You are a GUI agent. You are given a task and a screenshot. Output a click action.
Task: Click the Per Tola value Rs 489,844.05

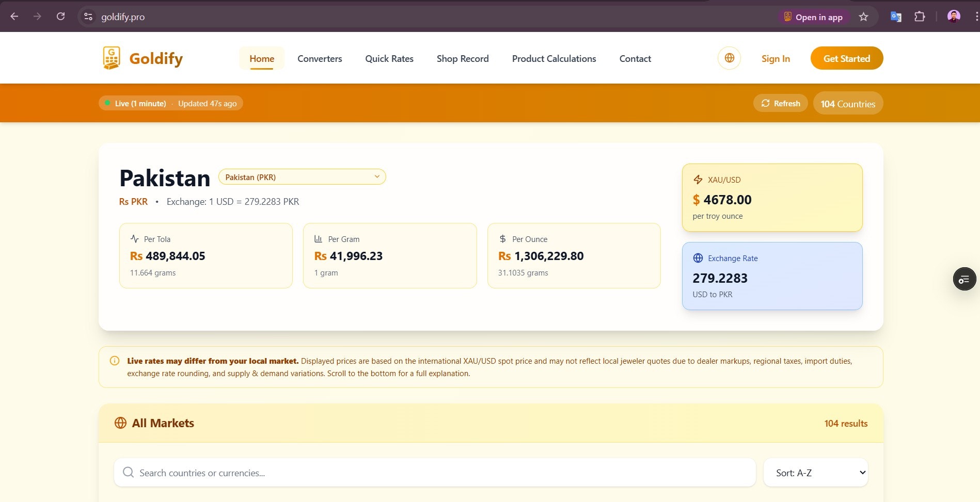pyautogui.click(x=167, y=256)
